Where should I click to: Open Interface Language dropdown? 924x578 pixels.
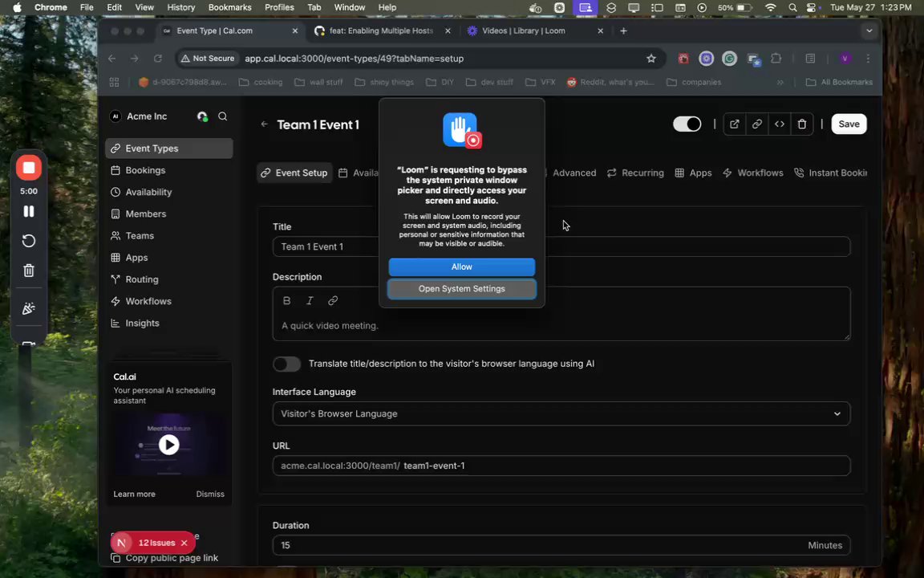click(x=561, y=413)
